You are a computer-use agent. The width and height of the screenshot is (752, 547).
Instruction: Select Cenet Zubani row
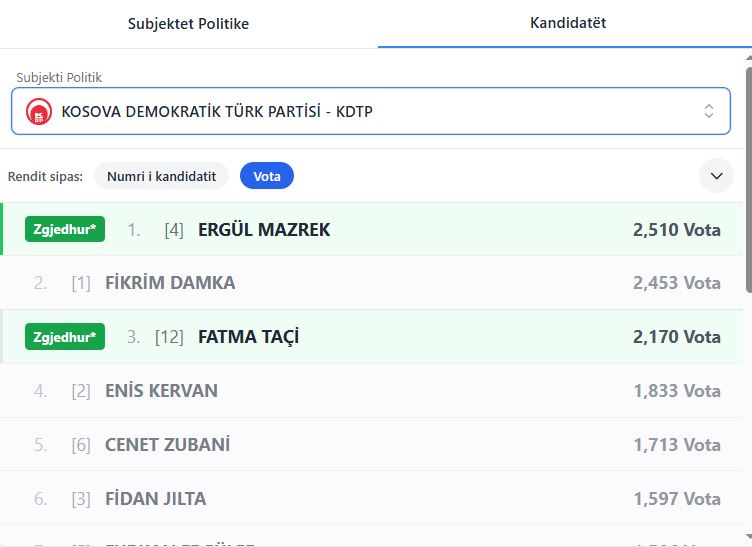tap(167, 445)
